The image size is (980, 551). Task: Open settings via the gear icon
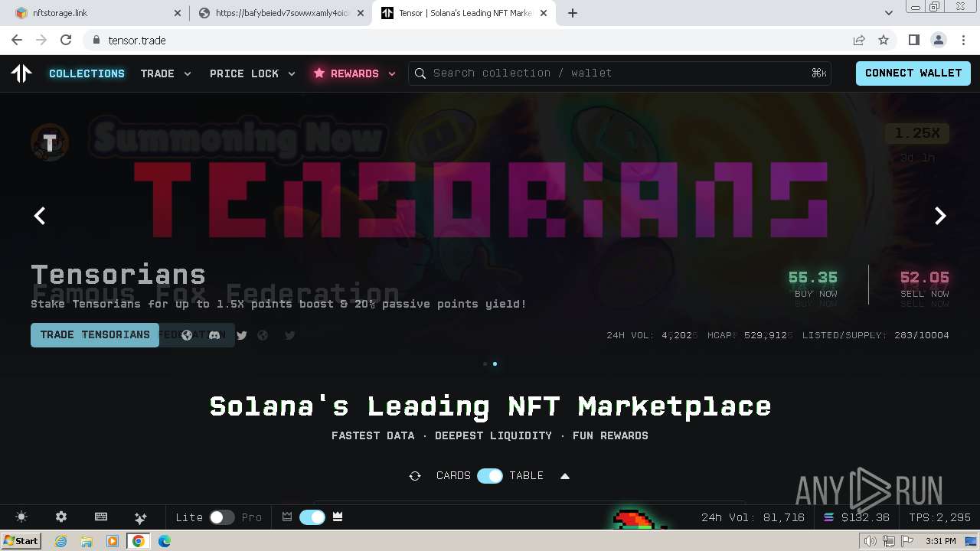pyautogui.click(x=61, y=517)
